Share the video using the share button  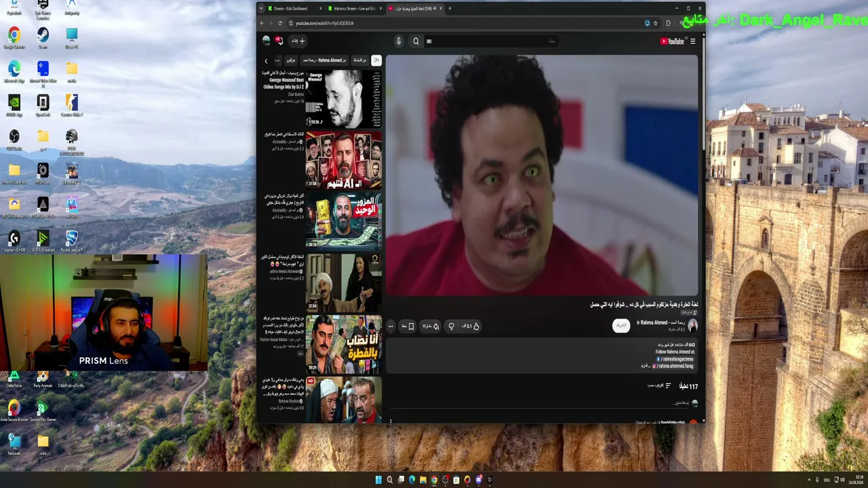(431, 327)
